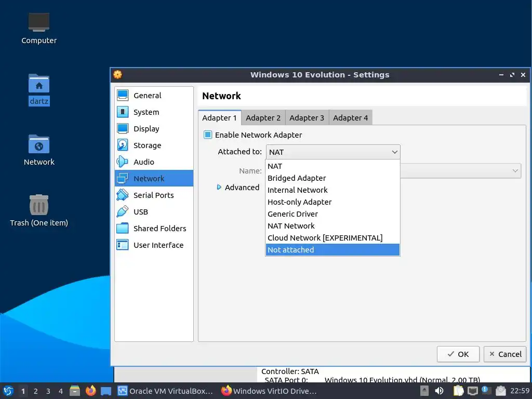Choose Bridged Adapter from dropdown list

coord(332,178)
